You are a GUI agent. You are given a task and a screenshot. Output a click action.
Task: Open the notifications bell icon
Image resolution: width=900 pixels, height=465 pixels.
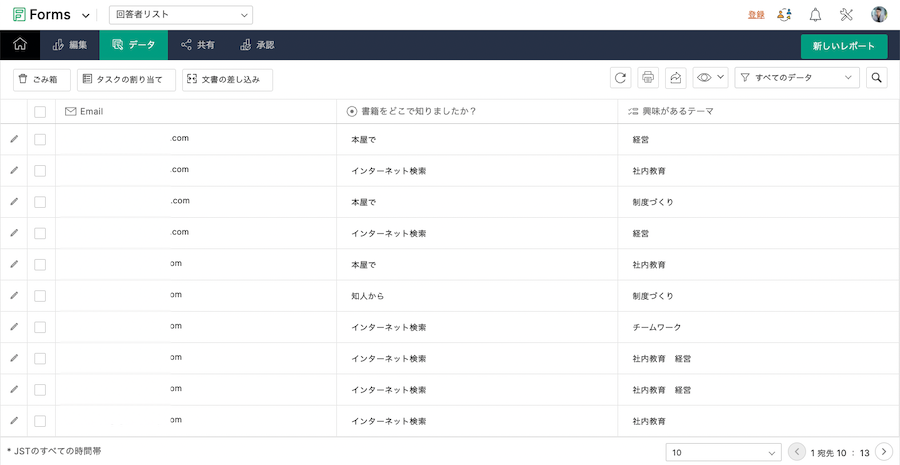point(815,15)
